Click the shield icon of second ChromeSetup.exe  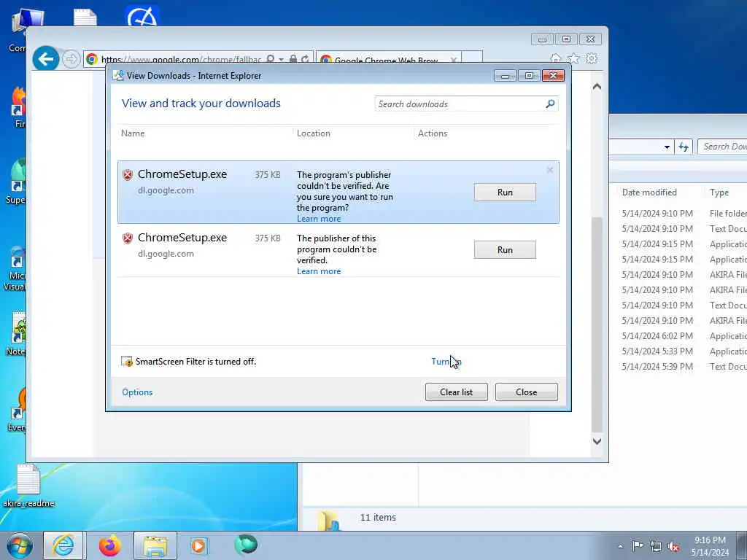pyautogui.click(x=127, y=238)
